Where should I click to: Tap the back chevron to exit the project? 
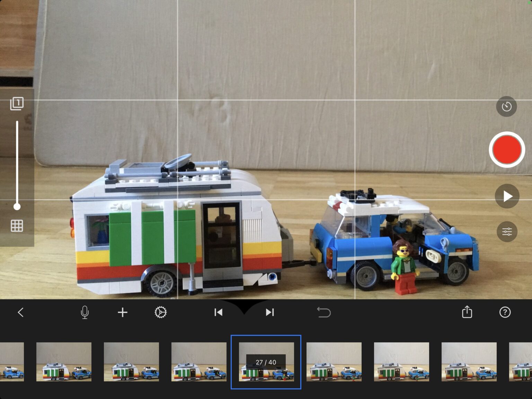pyautogui.click(x=20, y=312)
